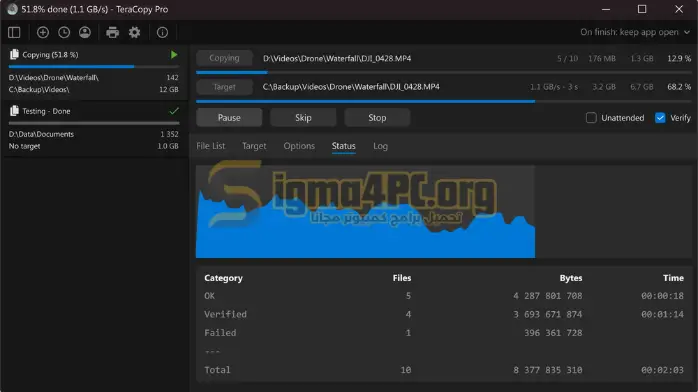Click the No target sidebar text
The height and width of the screenshot is (392, 698).
tap(24, 146)
